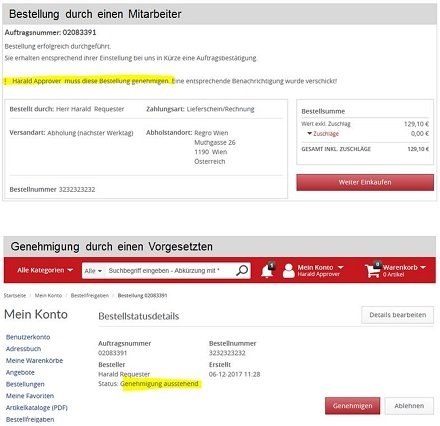This screenshot has height=426, width=440.
Task: Select the Bestellnummer 3232323232 text in order box
Action: click(x=52, y=189)
